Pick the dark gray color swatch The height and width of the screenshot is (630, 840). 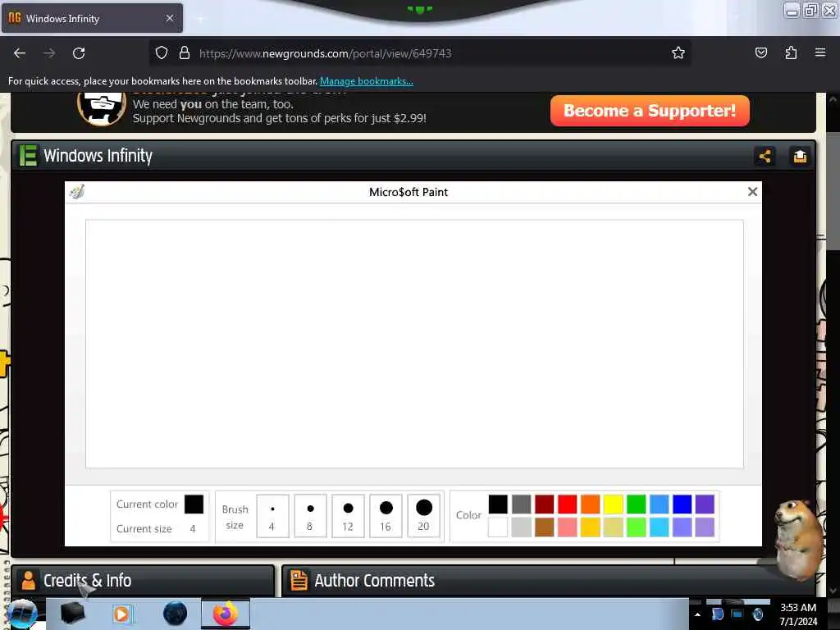click(x=521, y=504)
